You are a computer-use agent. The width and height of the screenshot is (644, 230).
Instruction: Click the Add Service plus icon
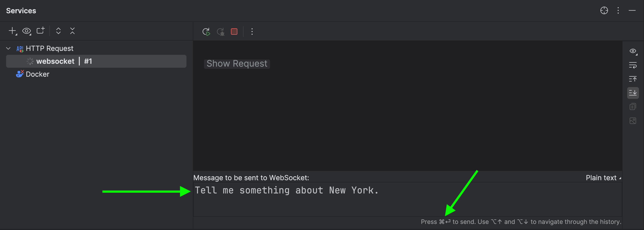coord(12,31)
